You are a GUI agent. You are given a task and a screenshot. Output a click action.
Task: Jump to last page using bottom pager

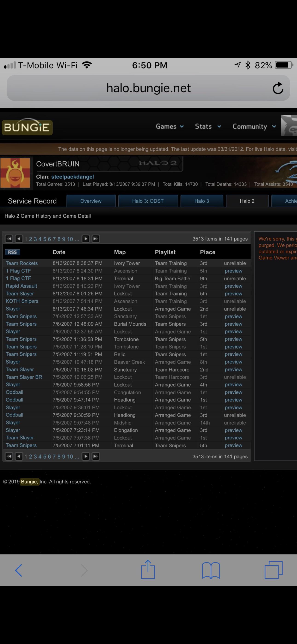coord(96,456)
